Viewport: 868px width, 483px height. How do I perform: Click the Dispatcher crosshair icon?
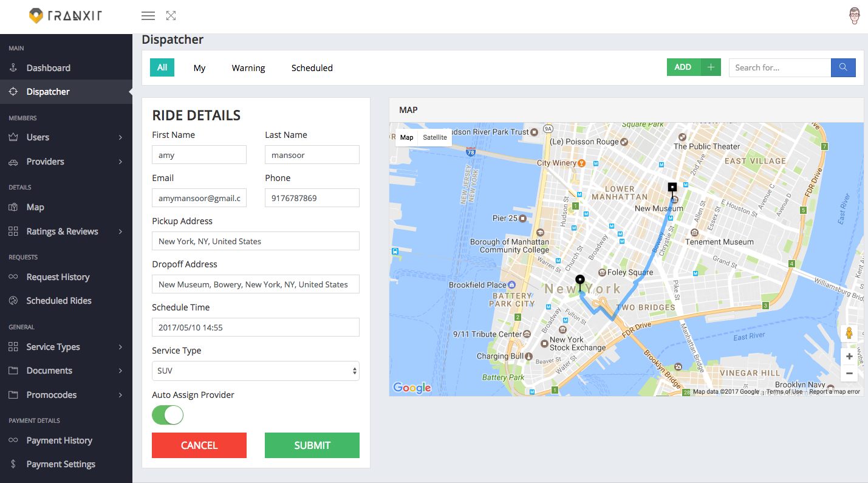[13, 92]
